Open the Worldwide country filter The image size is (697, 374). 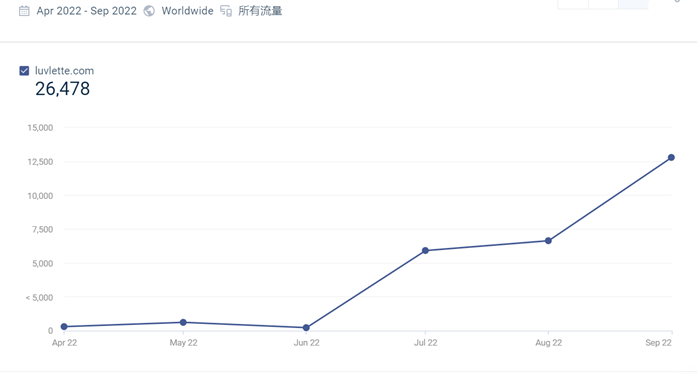pyautogui.click(x=187, y=11)
